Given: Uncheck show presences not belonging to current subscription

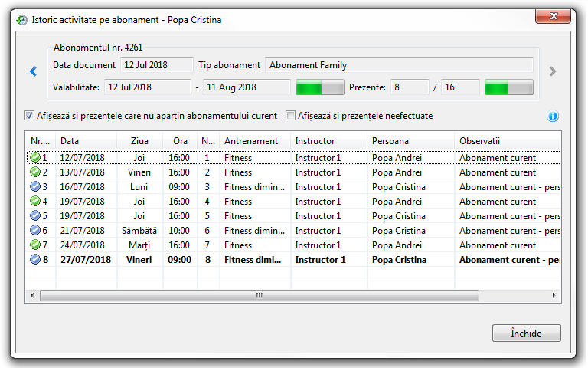Looking at the screenshot, I should click(x=30, y=117).
